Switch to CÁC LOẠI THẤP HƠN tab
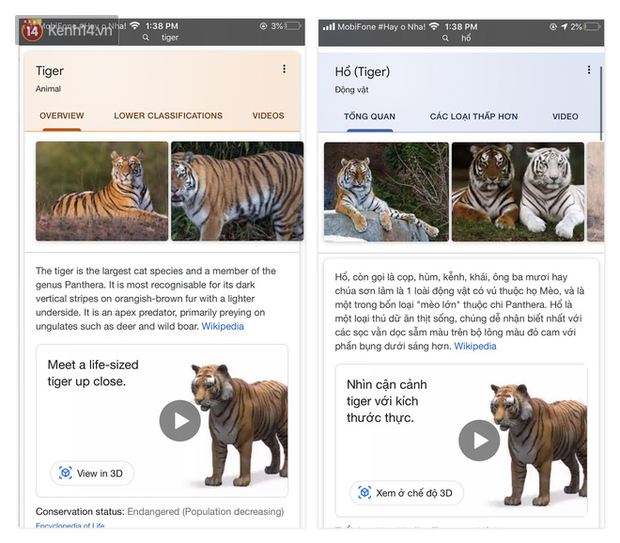 click(x=474, y=117)
